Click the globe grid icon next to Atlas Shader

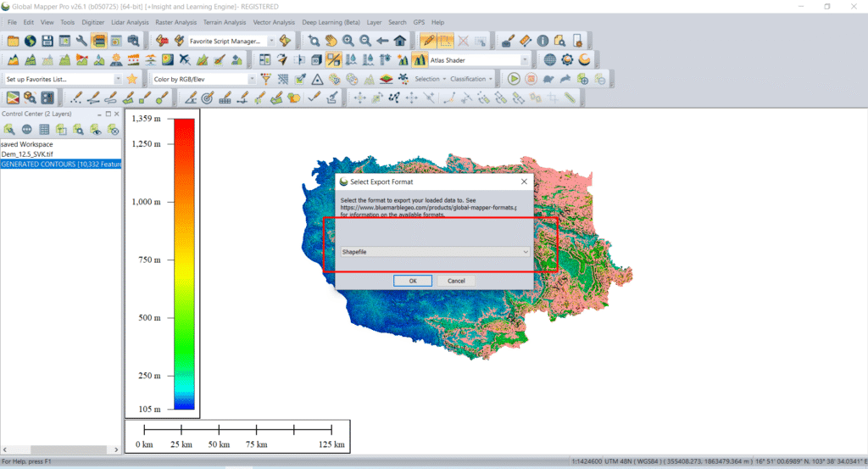[549, 60]
